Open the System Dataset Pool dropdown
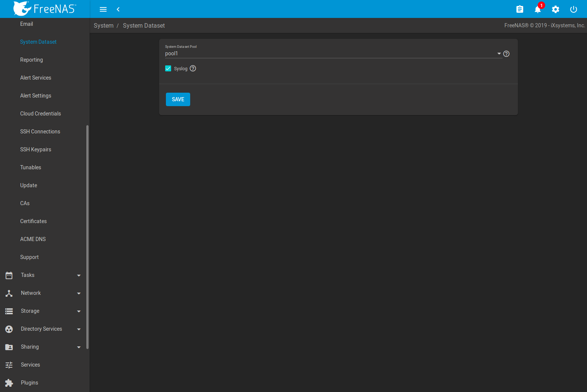Image resolution: width=587 pixels, height=392 pixels. 333,53
